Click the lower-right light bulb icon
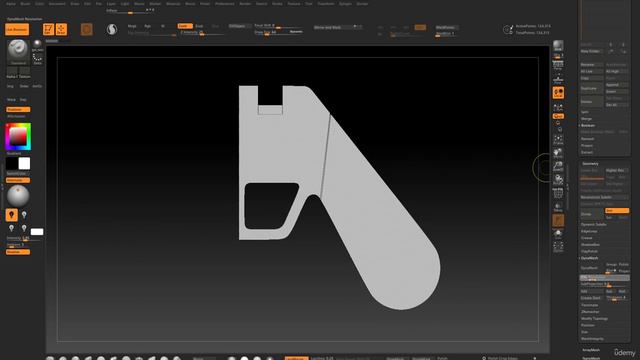This screenshot has height=360, width=640. coord(24,228)
